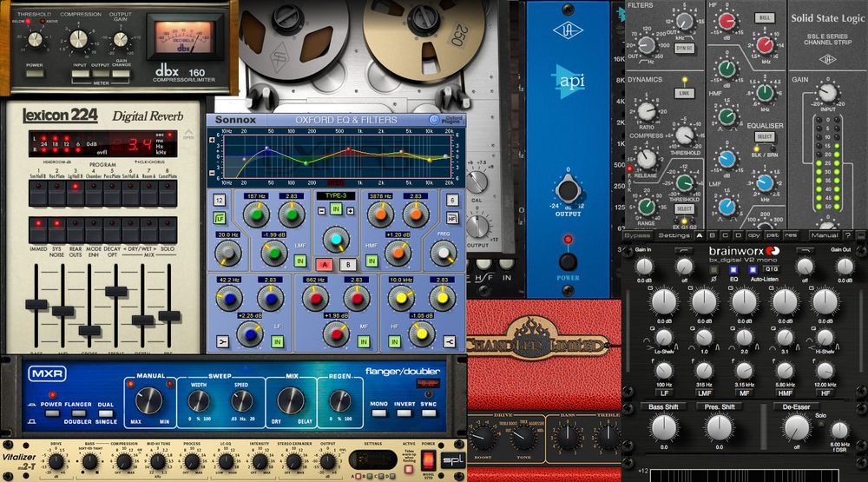
Task: Open Manual in plugin settings bar
Action: 825,235
